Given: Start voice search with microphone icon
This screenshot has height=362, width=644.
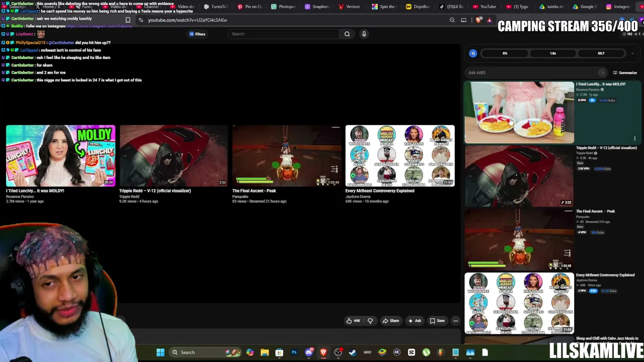Looking at the screenshot, I should click(364, 34).
